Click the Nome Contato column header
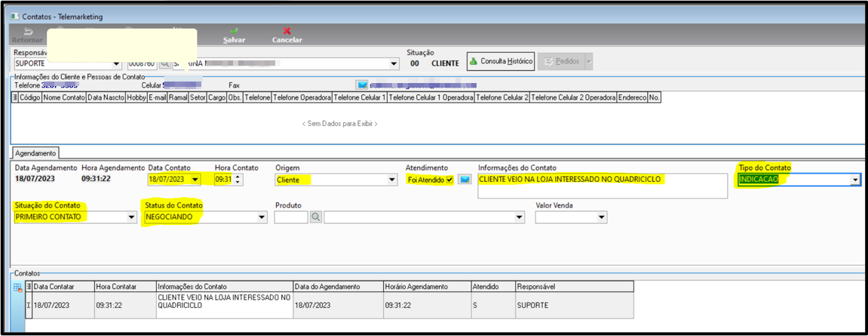868x336 pixels. [x=63, y=97]
